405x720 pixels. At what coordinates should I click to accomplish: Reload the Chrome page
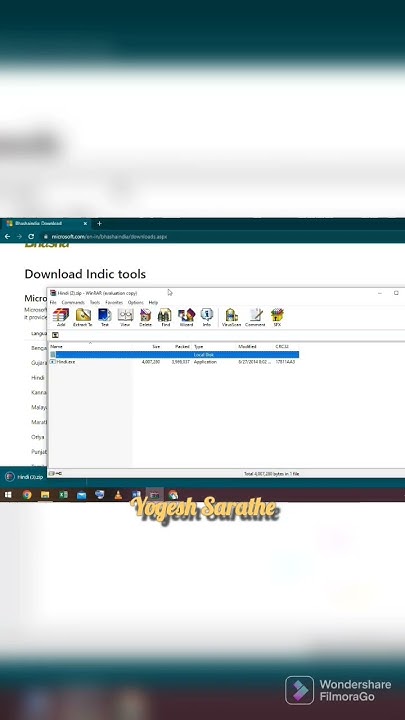pyautogui.click(x=31, y=236)
